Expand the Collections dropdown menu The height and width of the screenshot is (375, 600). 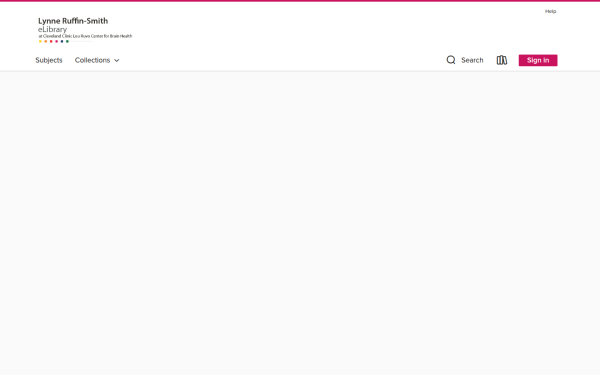[x=97, y=60]
